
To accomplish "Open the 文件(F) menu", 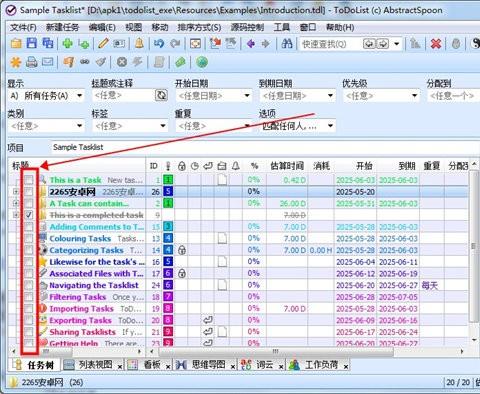I will (23, 27).
